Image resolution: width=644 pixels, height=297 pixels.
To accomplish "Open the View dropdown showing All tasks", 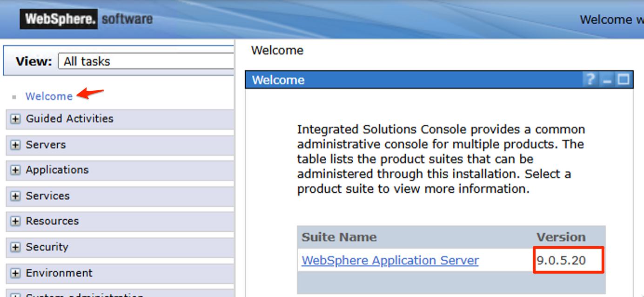I will [145, 61].
